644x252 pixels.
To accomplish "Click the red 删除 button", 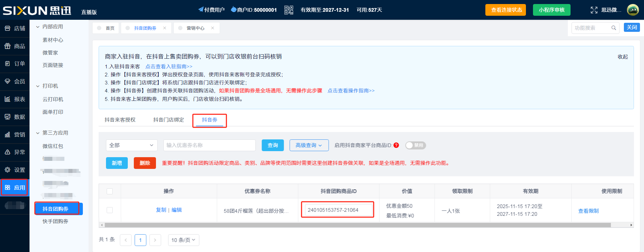I will pyautogui.click(x=145, y=163).
